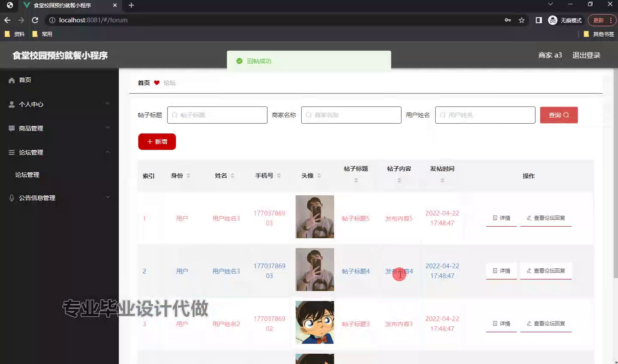Open 详情 for 帖子标题5 row
Viewport: 618px width, 364px height.
(x=501, y=218)
